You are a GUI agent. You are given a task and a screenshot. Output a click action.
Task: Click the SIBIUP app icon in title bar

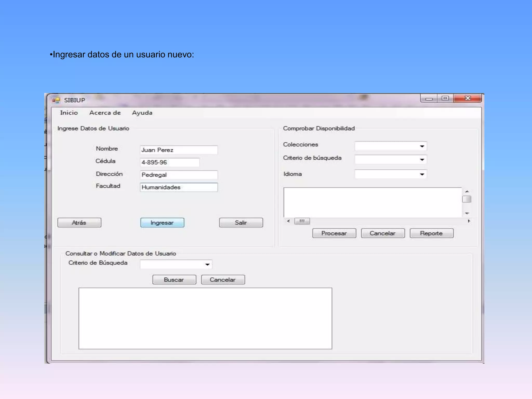[56, 100]
